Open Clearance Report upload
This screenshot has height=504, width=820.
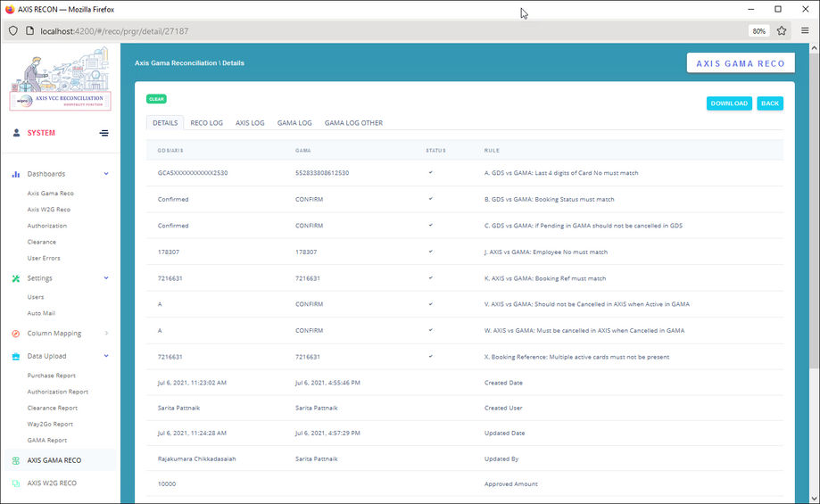(53, 408)
